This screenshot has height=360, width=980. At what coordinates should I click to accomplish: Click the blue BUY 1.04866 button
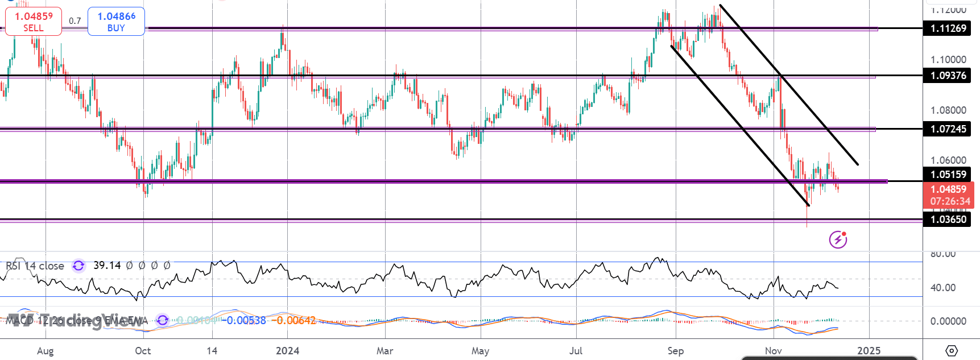point(116,22)
